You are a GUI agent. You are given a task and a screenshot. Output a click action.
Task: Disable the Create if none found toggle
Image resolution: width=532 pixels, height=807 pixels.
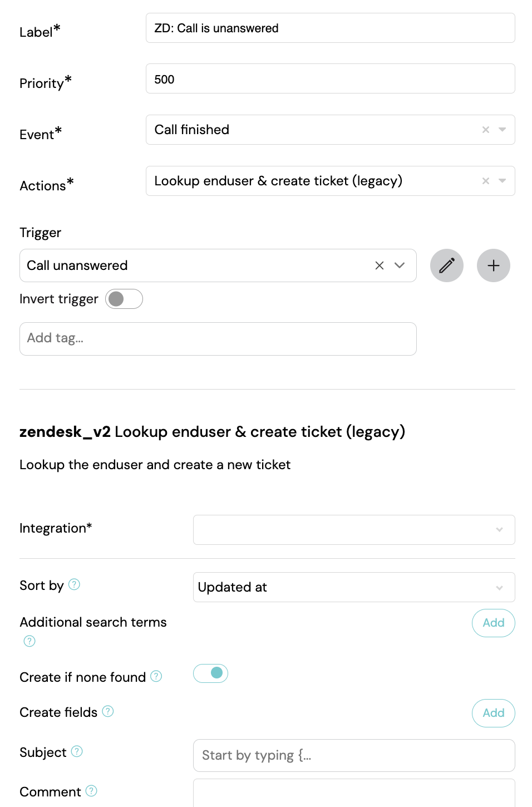pyautogui.click(x=210, y=673)
